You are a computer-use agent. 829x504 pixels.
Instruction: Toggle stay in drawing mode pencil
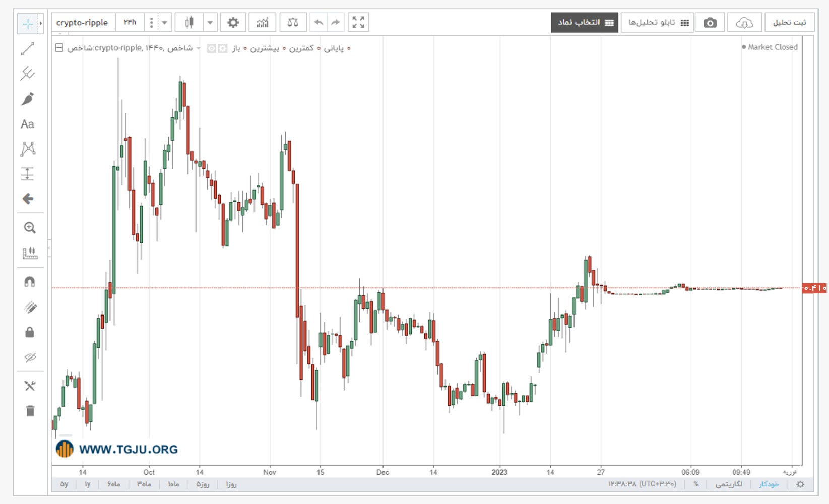30,307
